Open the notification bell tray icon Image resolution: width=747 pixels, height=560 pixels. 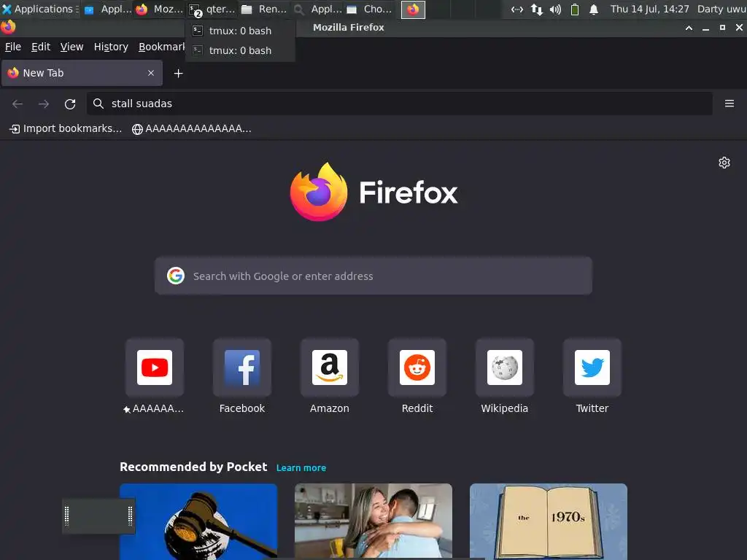point(594,9)
